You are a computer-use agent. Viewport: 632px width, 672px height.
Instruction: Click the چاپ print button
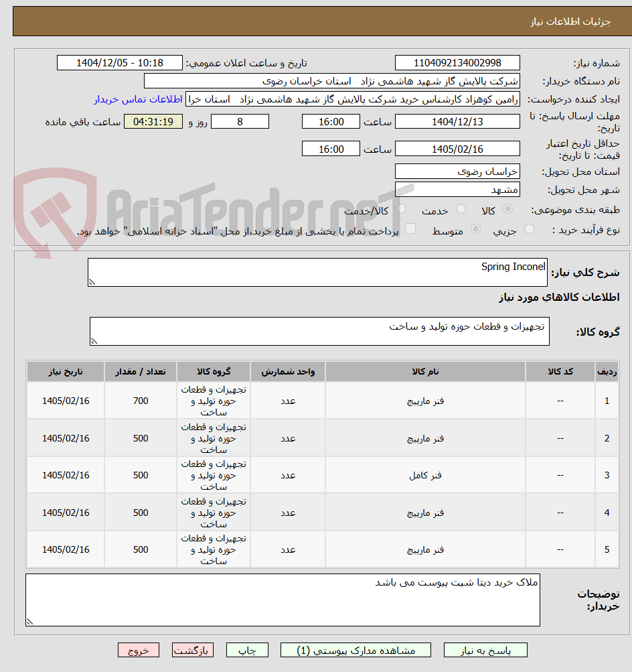247,650
